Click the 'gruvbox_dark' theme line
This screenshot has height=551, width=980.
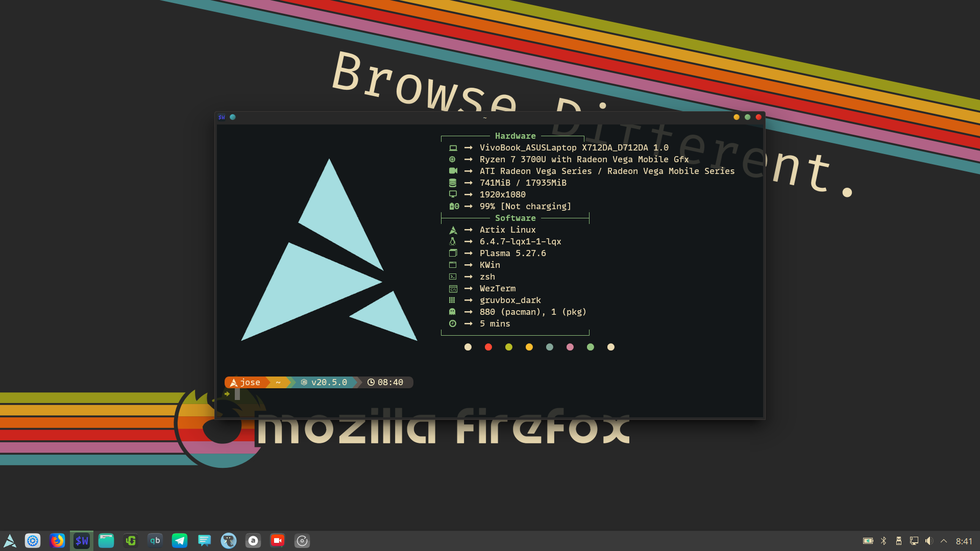click(510, 300)
